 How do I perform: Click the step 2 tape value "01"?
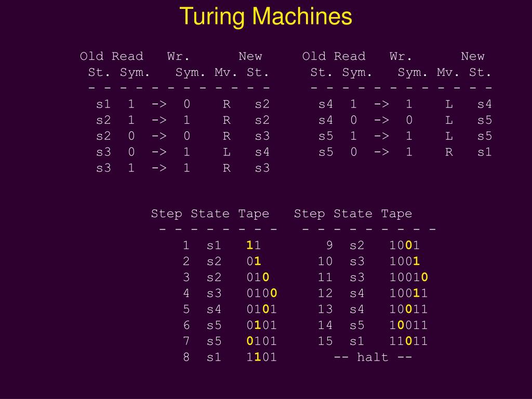point(254,261)
